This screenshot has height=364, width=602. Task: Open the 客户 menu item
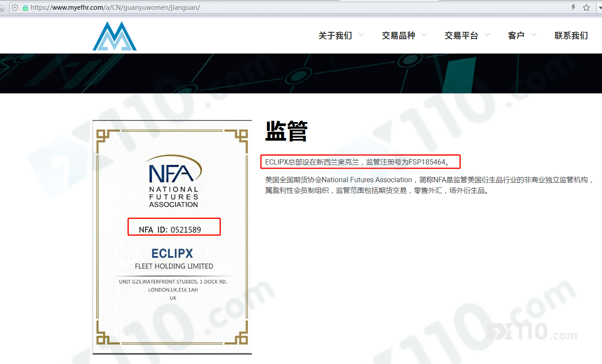[516, 35]
